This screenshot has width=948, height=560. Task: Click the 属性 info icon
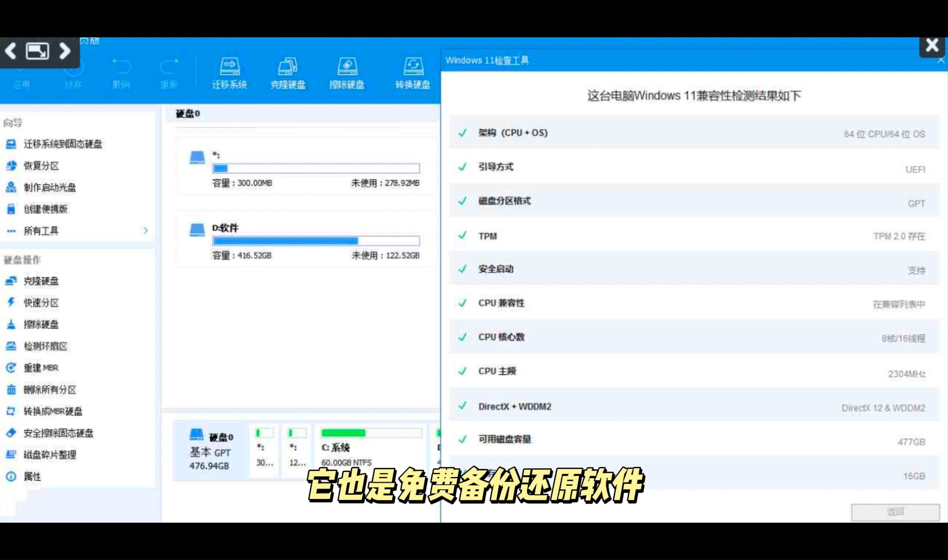(x=11, y=477)
